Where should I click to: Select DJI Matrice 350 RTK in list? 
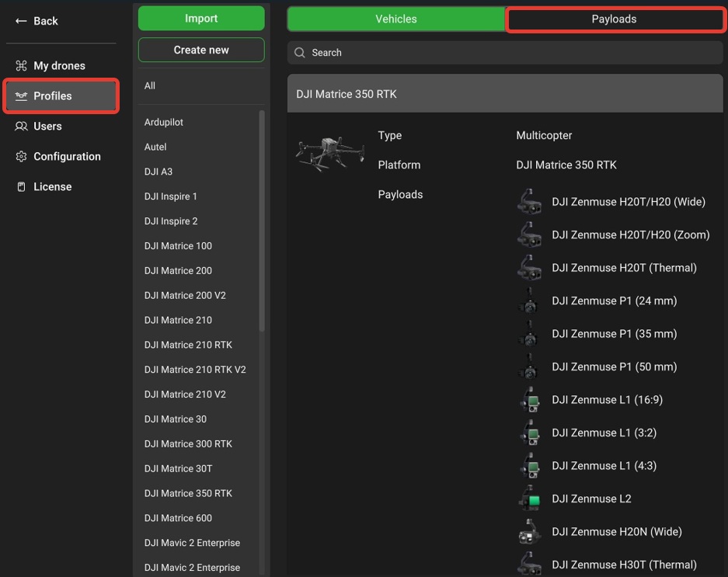point(188,493)
